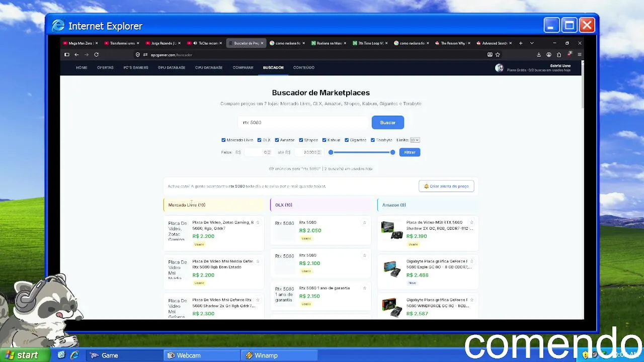Bookmark the page with the address bar star
Image resolution: width=644 pixels, height=362 pixels.
coord(498,55)
